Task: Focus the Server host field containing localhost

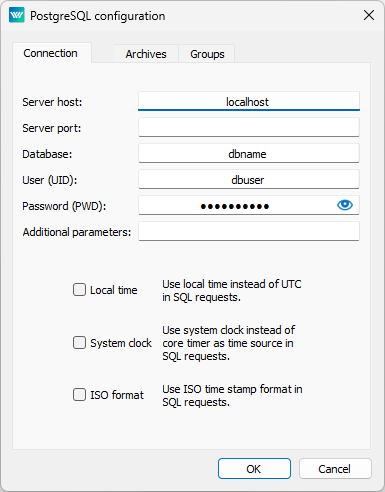Action: coord(249,101)
